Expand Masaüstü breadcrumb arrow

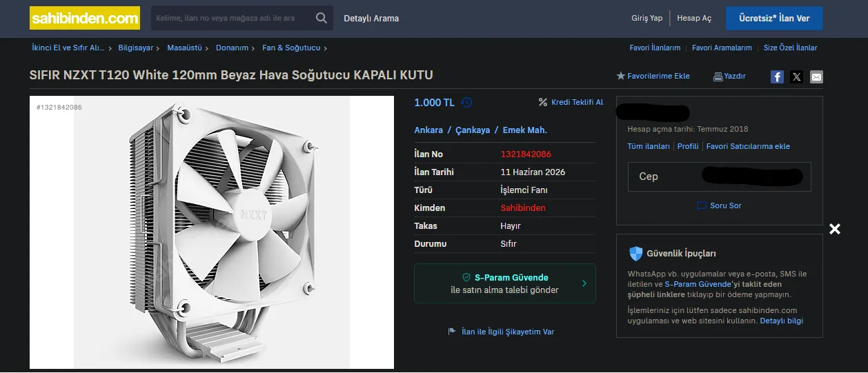click(206, 48)
